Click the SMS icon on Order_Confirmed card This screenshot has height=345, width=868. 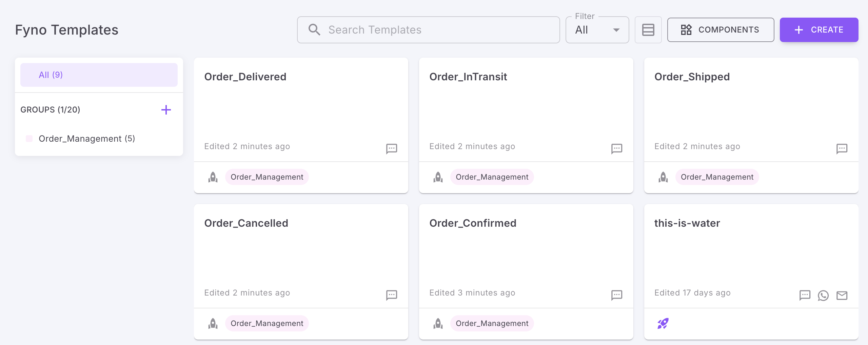(x=616, y=295)
